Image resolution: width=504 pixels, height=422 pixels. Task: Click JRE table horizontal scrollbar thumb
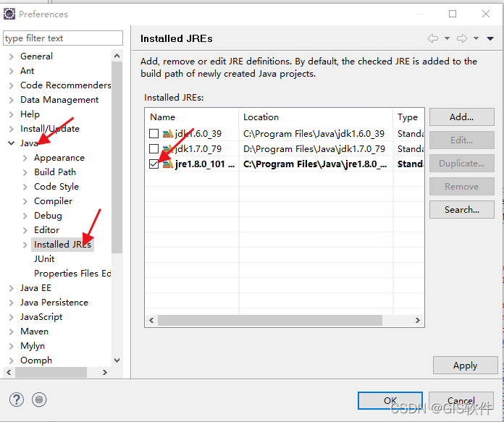click(x=270, y=320)
